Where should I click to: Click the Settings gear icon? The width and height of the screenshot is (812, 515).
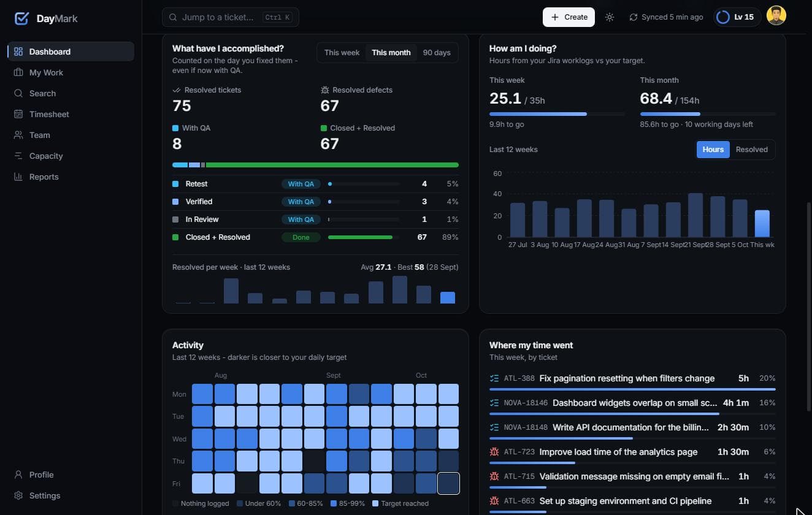click(x=18, y=495)
